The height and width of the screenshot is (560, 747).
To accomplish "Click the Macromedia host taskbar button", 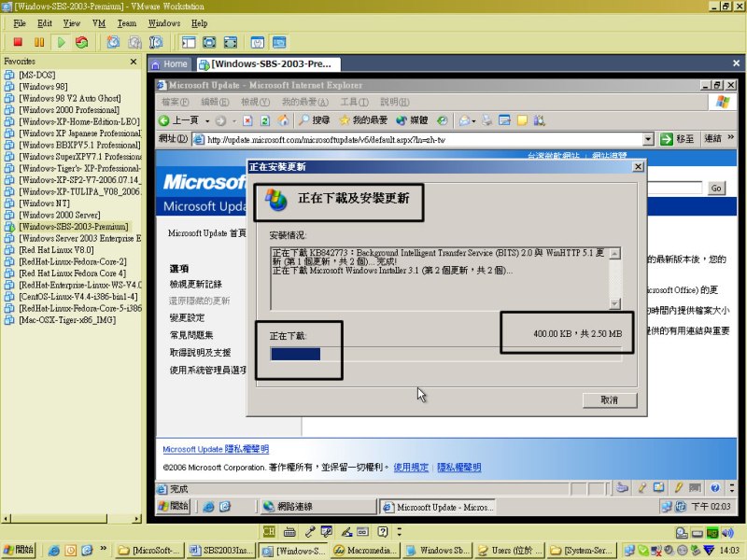I will (366, 551).
